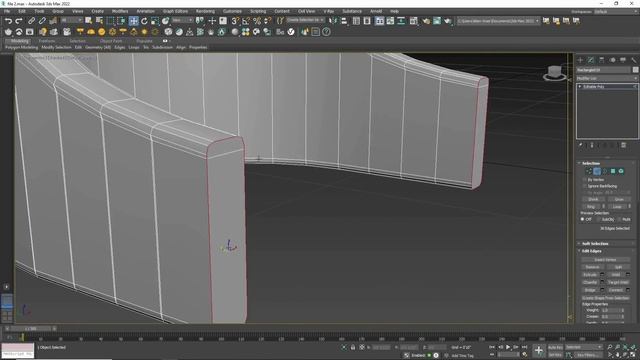
Task: Open the Workspaces Default dropdown
Action: [616, 11]
